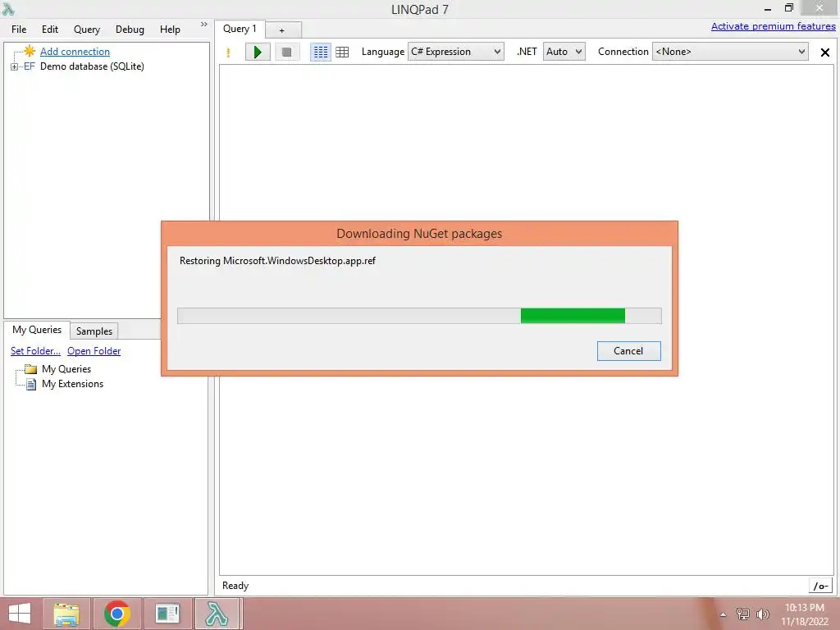Click the Open Folder link

(x=94, y=351)
